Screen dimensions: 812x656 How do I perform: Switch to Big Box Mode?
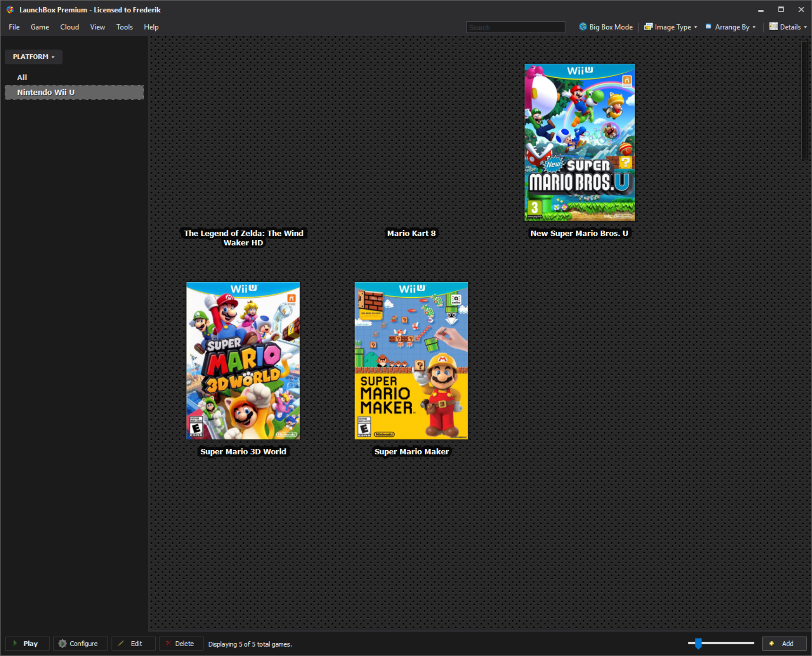(606, 27)
